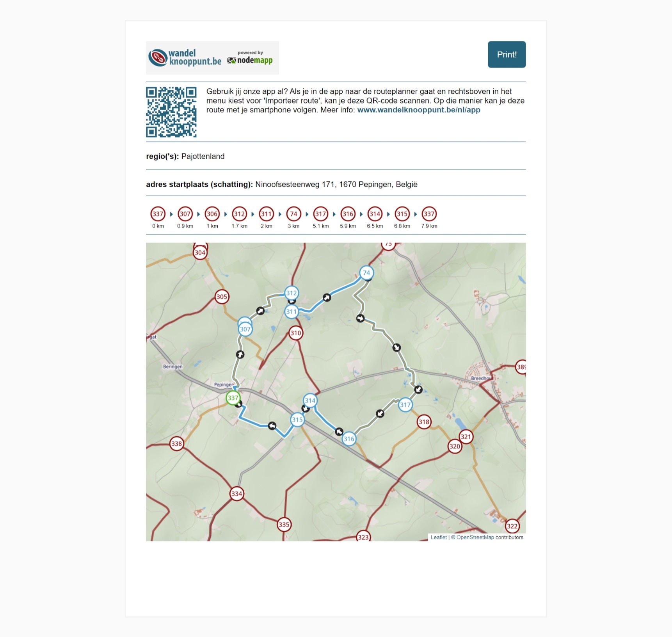Click red map marker 321

pos(466,437)
